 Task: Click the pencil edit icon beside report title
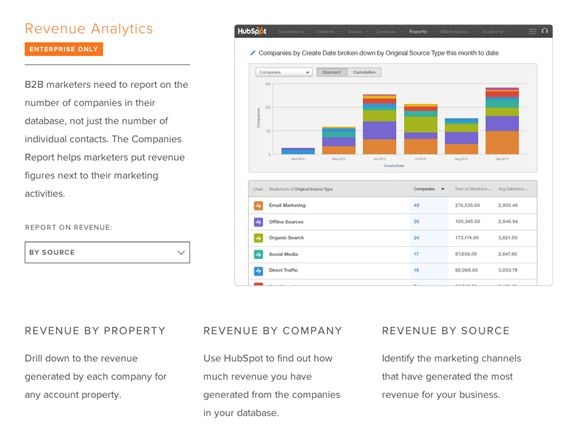click(x=253, y=53)
